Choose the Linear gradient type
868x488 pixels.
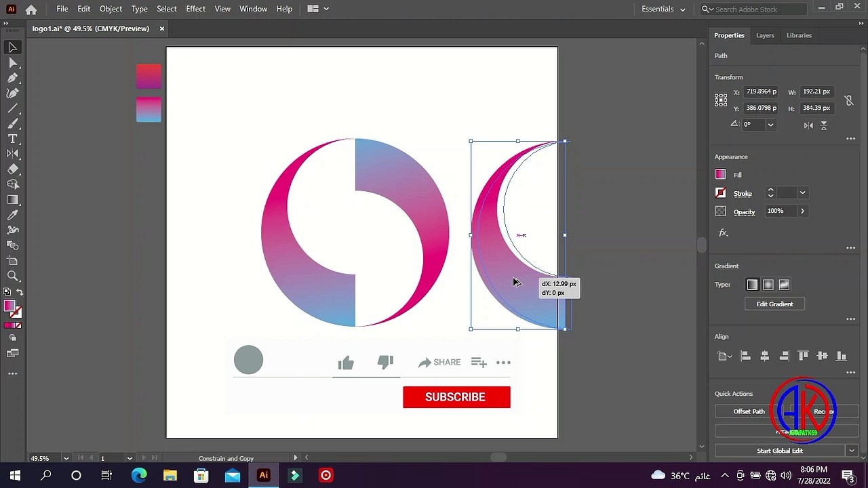[x=752, y=285]
